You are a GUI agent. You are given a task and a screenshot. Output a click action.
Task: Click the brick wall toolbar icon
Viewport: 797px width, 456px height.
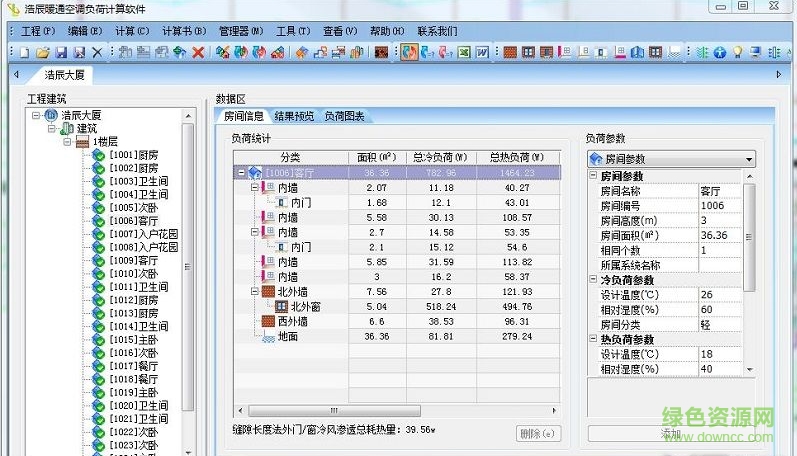510,52
